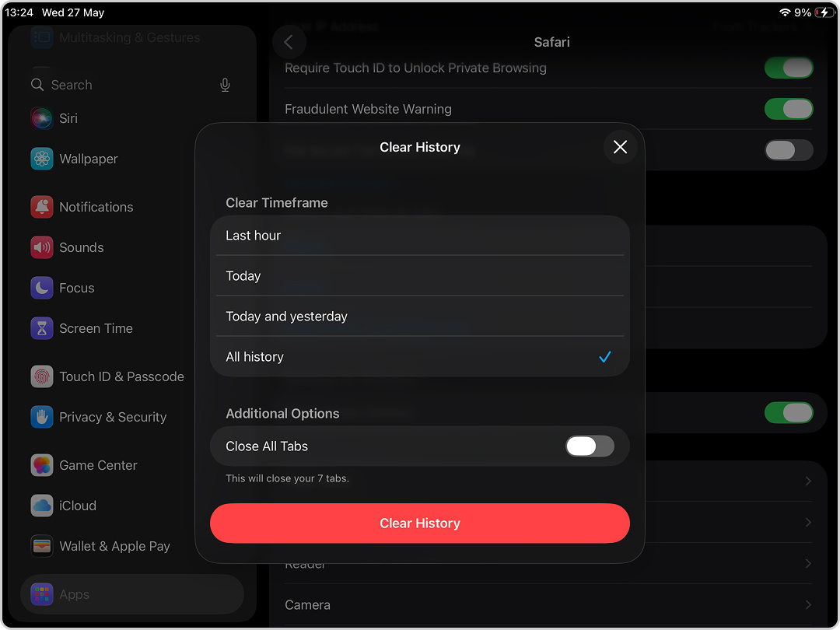This screenshot has height=630, width=840.
Task: Open Focus moon icon
Action: point(42,289)
